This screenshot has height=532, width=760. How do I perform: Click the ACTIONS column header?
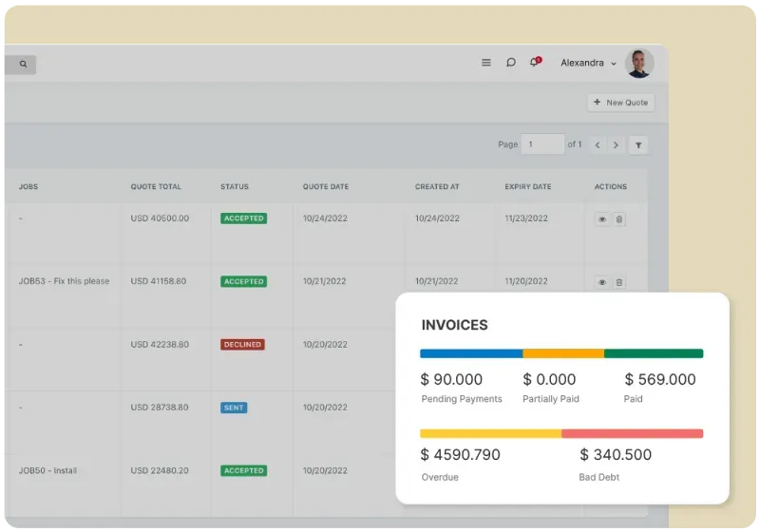click(611, 186)
